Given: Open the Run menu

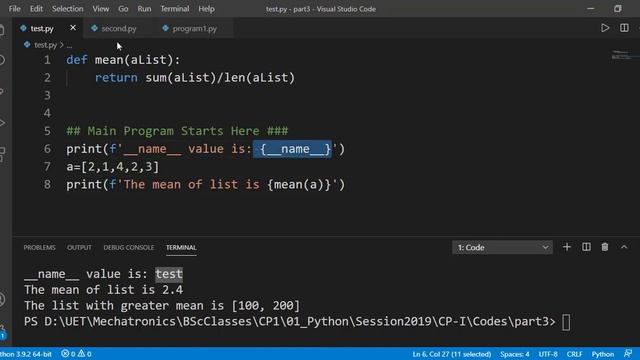Looking at the screenshot, I should [144, 9].
